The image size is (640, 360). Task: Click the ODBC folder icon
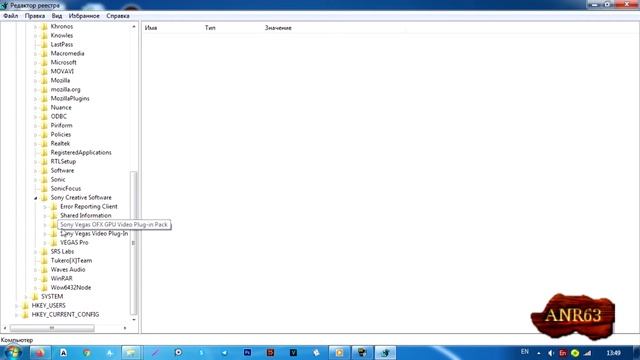(44, 116)
